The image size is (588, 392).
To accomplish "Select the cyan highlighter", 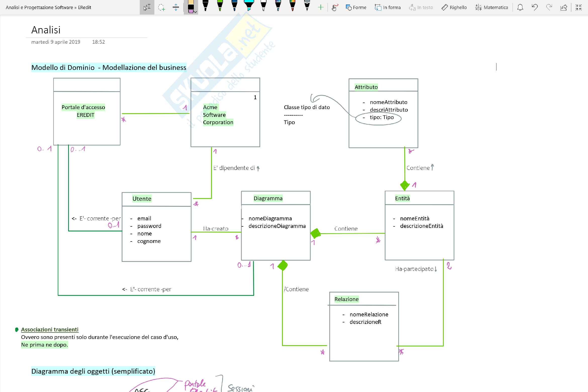I will (x=249, y=6).
